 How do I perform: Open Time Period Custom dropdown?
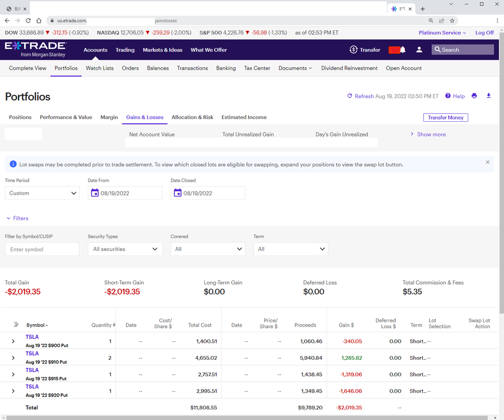42,193
